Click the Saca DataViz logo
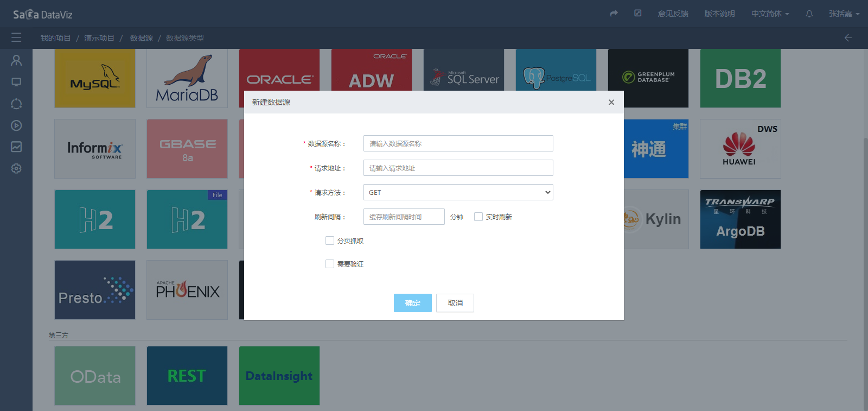 coord(43,14)
